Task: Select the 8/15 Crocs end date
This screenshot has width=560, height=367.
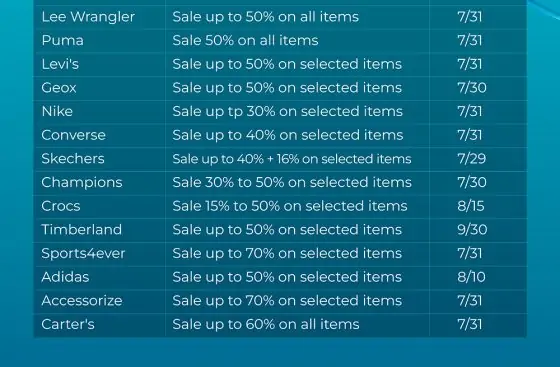Action: (x=471, y=206)
